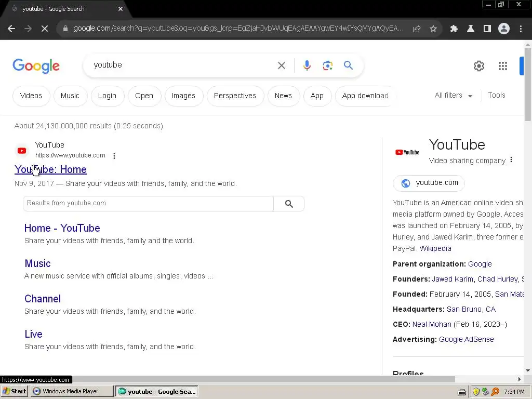This screenshot has height=399, width=532.
Task: Click the YouTube logo in knowledge panel
Action: 407,152
